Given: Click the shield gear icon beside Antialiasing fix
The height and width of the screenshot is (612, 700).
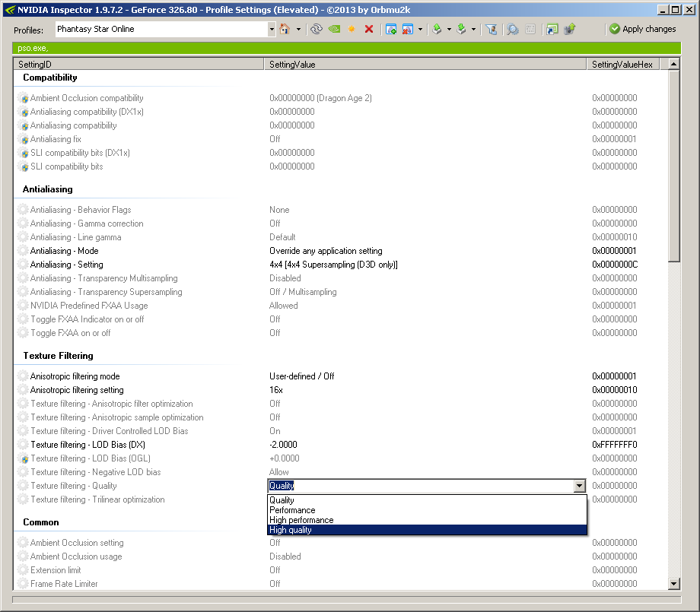Looking at the screenshot, I should (x=24, y=139).
